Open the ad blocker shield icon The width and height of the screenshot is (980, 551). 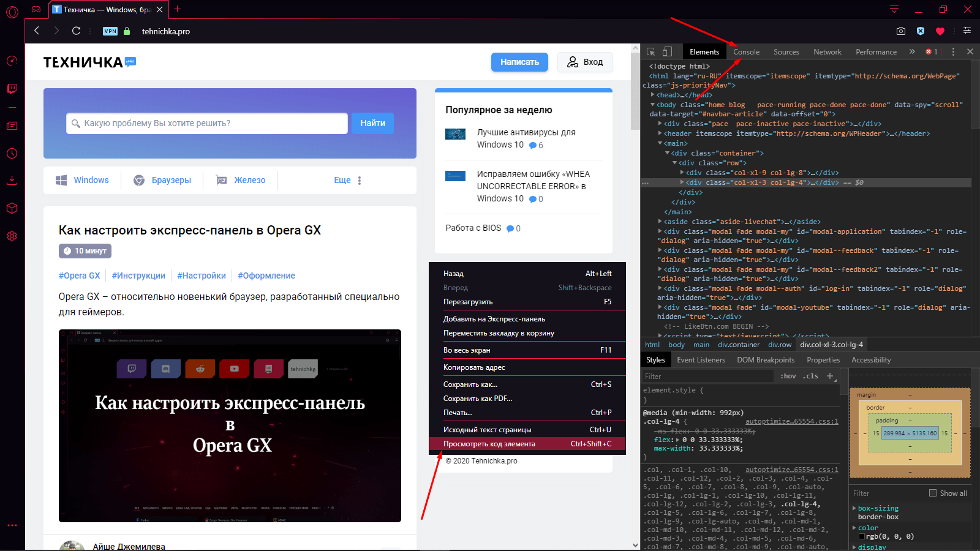point(920,31)
